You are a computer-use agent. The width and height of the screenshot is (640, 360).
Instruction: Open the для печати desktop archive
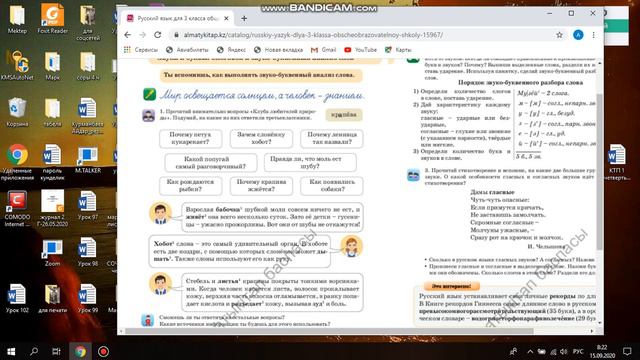(x=52, y=299)
